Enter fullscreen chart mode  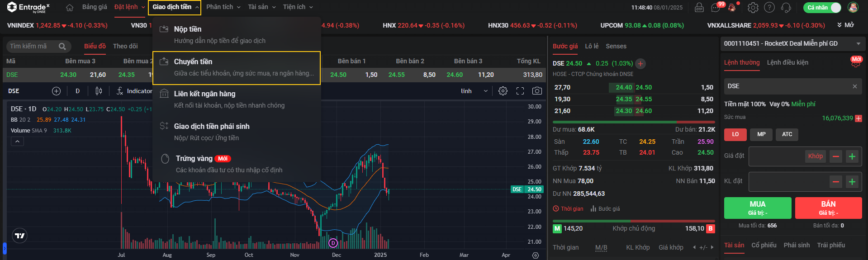[x=520, y=91]
